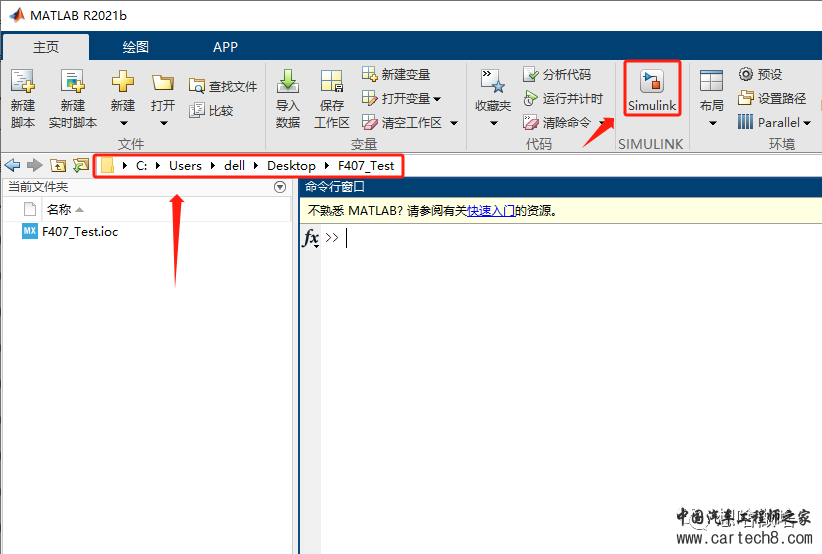Open Preferences (预设) gear
The height and width of the screenshot is (554, 822).
(761, 74)
